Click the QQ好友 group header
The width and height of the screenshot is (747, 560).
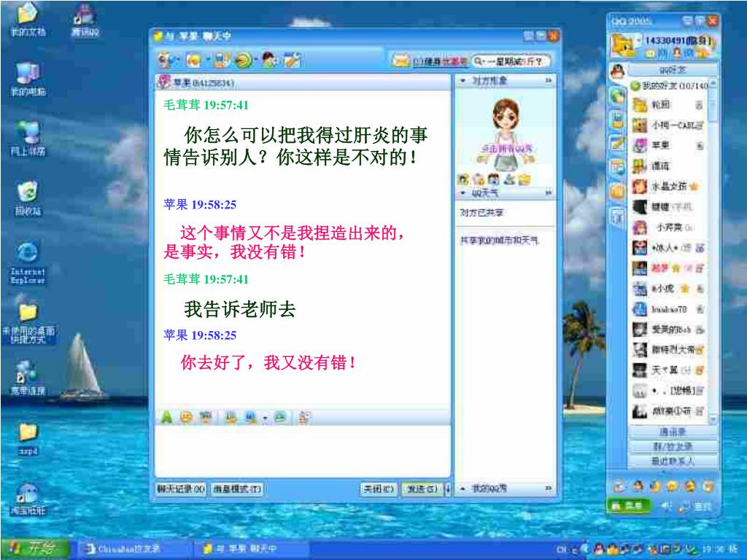[673, 71]
